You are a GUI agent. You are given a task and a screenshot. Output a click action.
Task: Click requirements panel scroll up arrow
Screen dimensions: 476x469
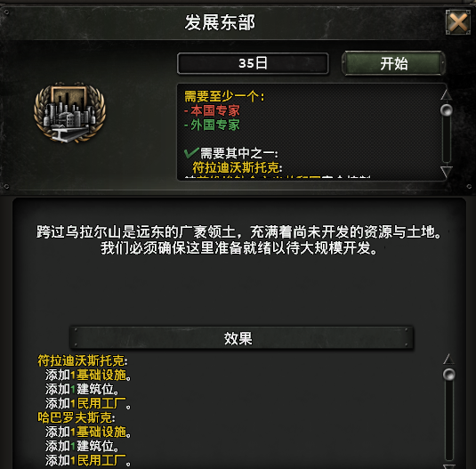pyautogui.click(x=447, y=94)
